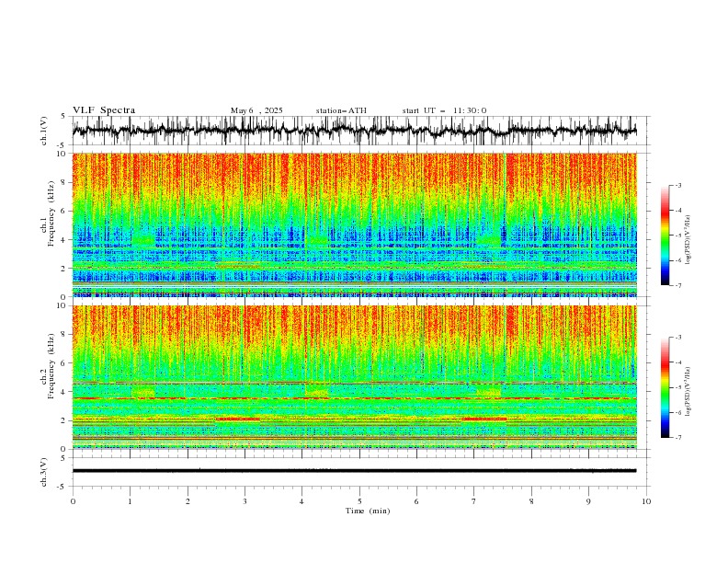Click the '-3' label on upper colorbar
The image size is (728, 563).
point(677,185)
